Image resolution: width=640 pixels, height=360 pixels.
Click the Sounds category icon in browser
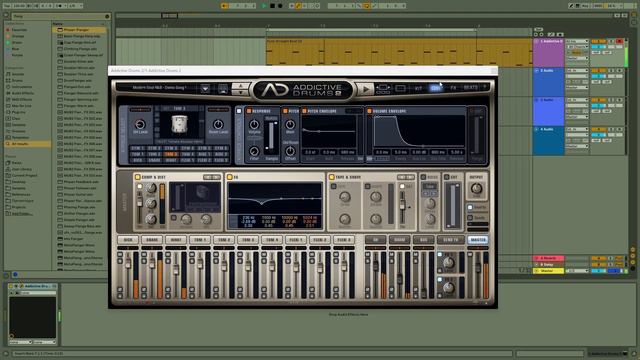[8, 74]
